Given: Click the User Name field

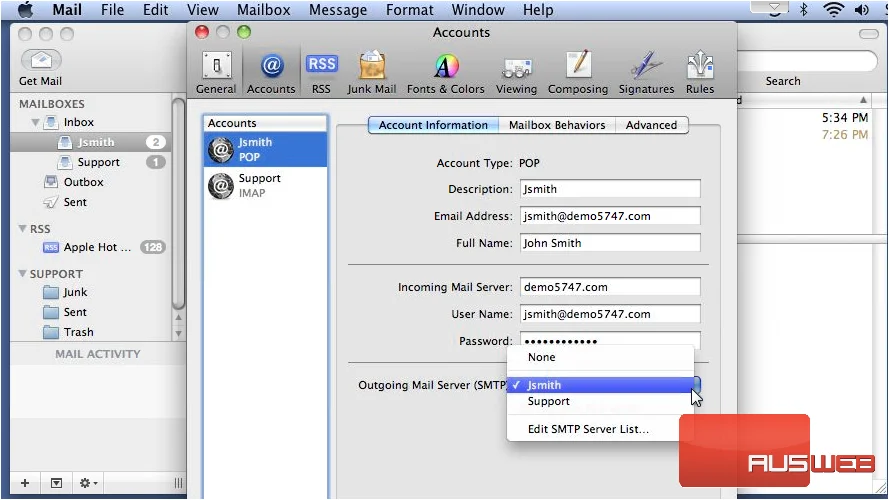Looking at the screenshot, I should pos(610,314).
